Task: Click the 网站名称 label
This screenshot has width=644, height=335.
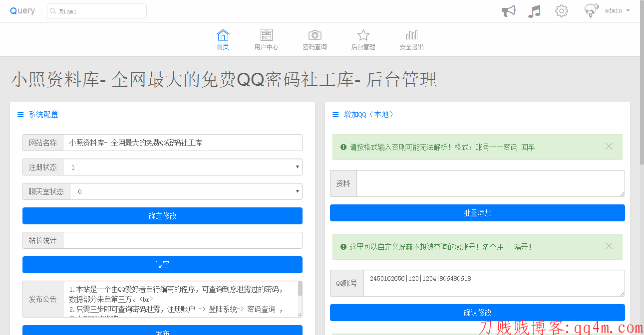Action: click(x=43, y=143)
